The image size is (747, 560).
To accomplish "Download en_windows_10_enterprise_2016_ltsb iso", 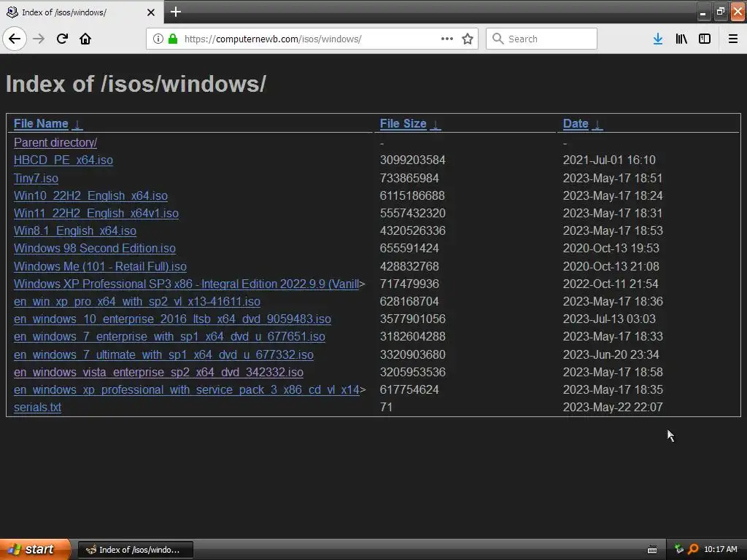I will (172, 319).
